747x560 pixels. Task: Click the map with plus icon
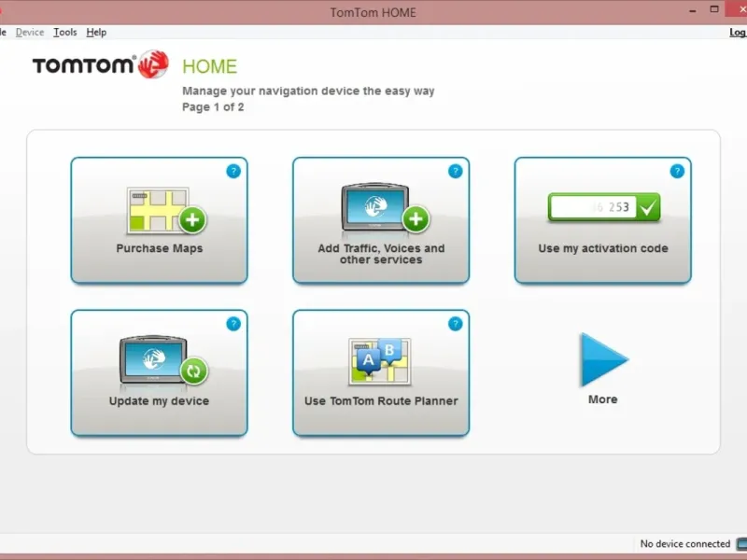[x=167, y=211]
